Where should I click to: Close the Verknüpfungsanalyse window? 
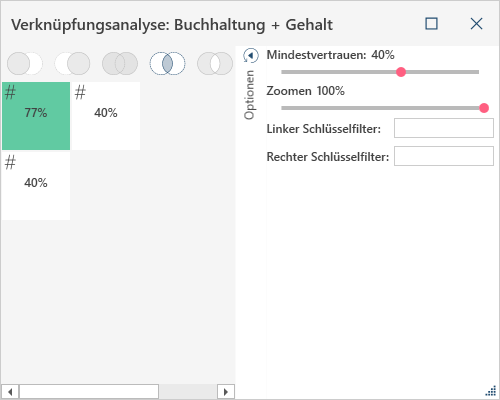(x=476, y=24)
